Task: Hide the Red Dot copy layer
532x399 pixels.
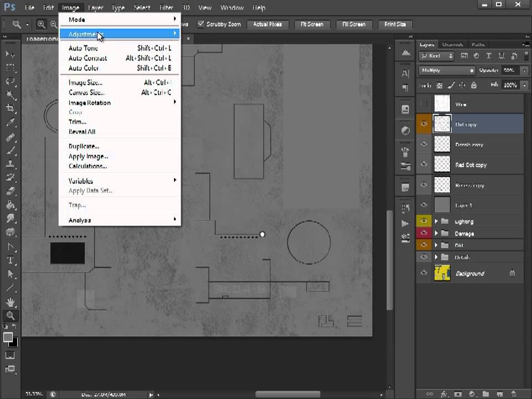Action: (x=424, y=164)
